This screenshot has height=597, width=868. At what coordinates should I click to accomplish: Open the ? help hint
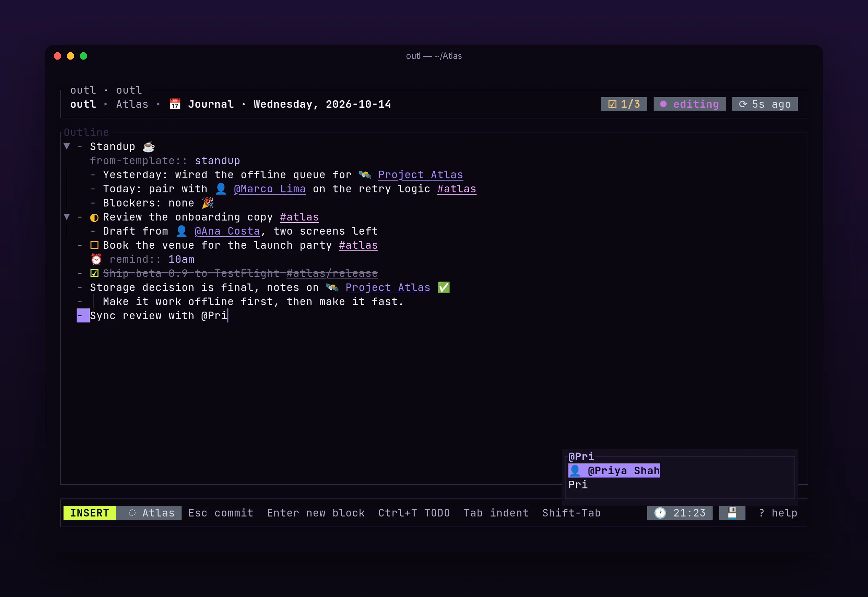(x=778, y=513)
